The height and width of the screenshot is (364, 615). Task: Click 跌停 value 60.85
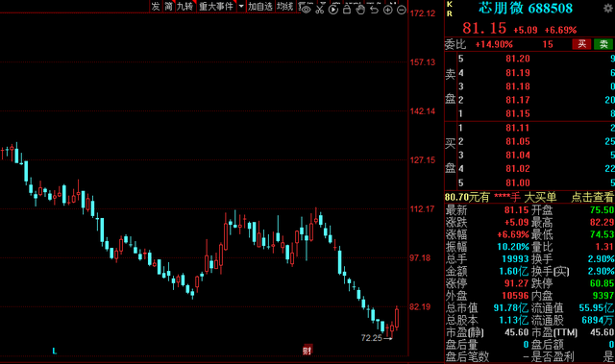point(603,283)
